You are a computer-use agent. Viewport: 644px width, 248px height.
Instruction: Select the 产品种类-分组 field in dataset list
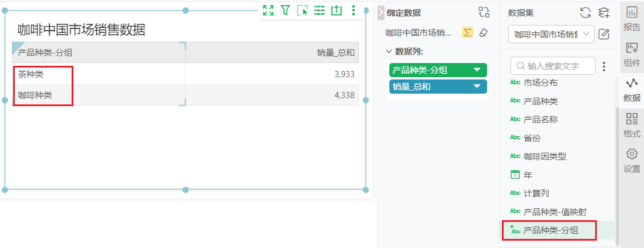point(559,230)
